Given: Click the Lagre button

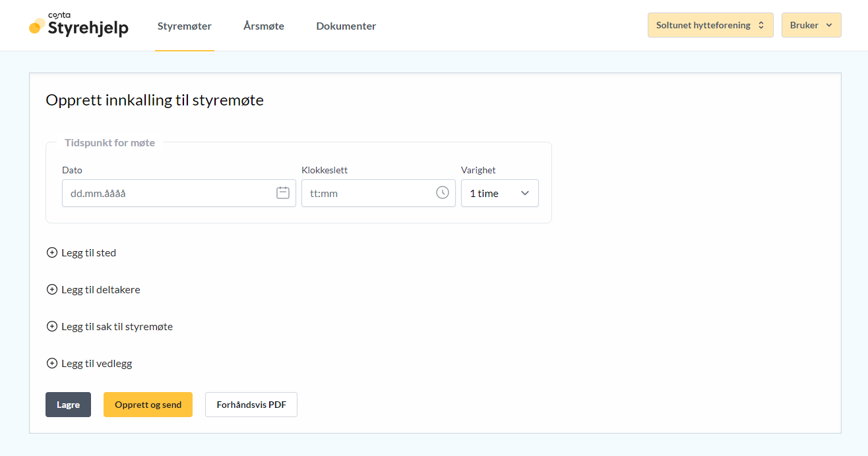Looking at the screenshot, I should (68, 405).
